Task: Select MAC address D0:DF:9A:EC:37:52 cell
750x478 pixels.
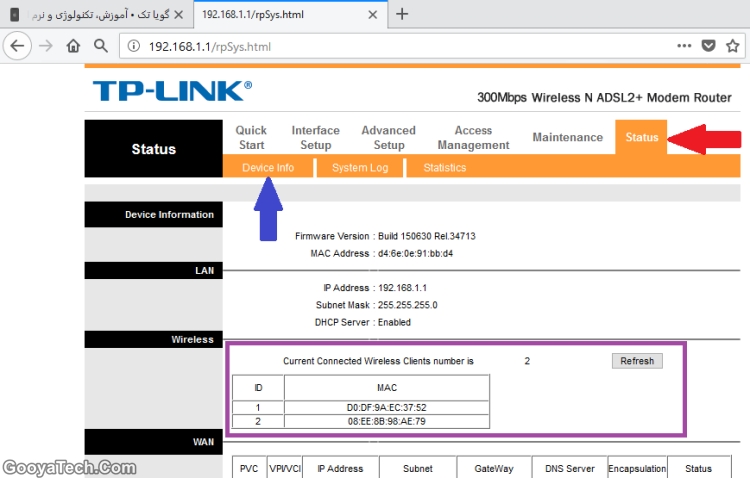Action: (x=386, y=408)
